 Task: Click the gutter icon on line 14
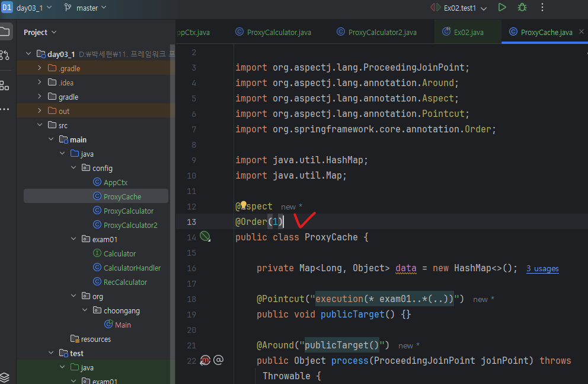205,236
